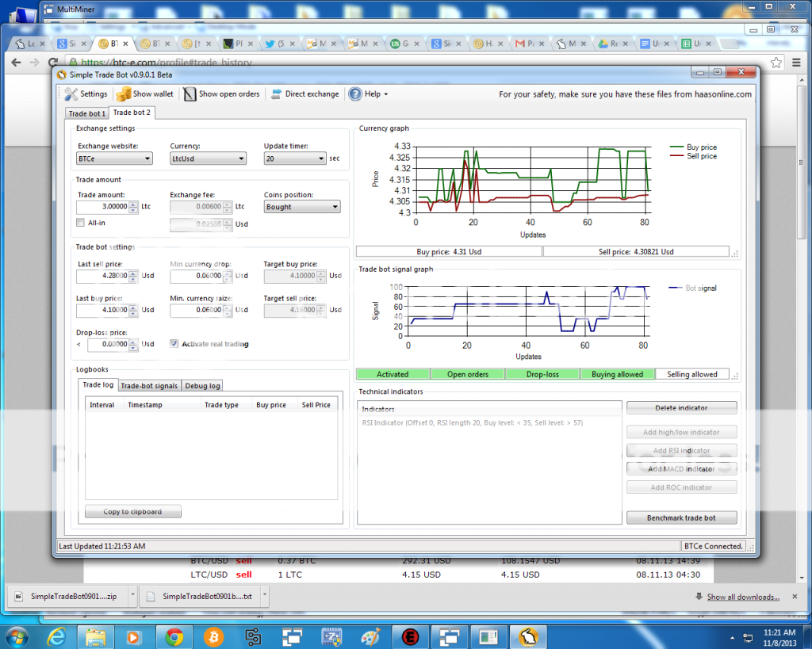The image size is (812, 649).
Task: Open the txt download's options arrow
Action: [x=265, y=596]
